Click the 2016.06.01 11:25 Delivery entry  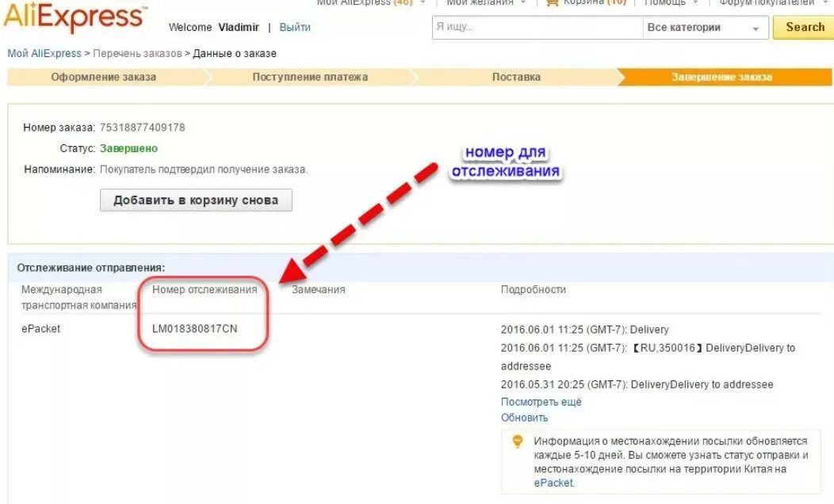pos(584,330)
